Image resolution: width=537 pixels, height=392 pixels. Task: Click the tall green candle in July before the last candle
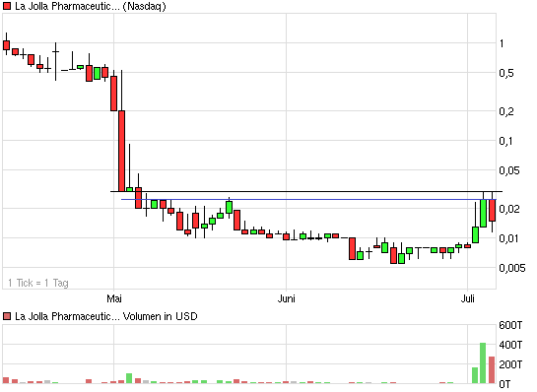coord(483,213)
